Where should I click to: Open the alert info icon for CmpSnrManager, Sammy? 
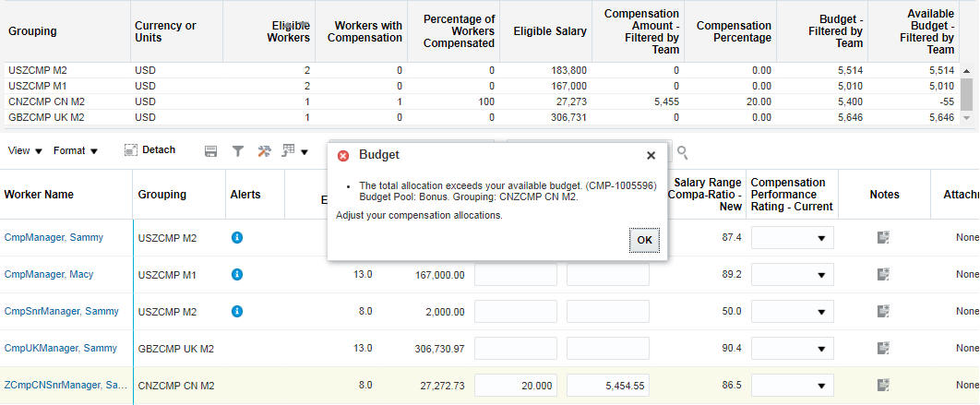click(x=236, y=311)
